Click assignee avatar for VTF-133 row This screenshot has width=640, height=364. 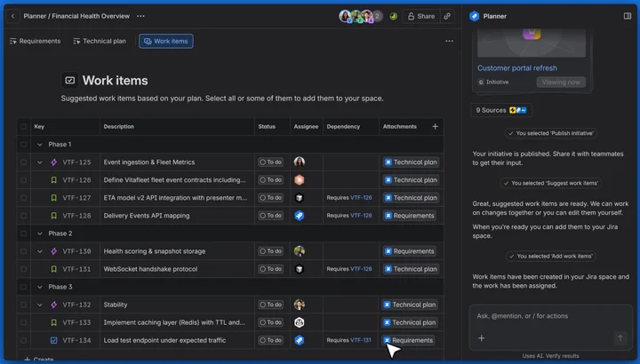click(x=300, y=322)
